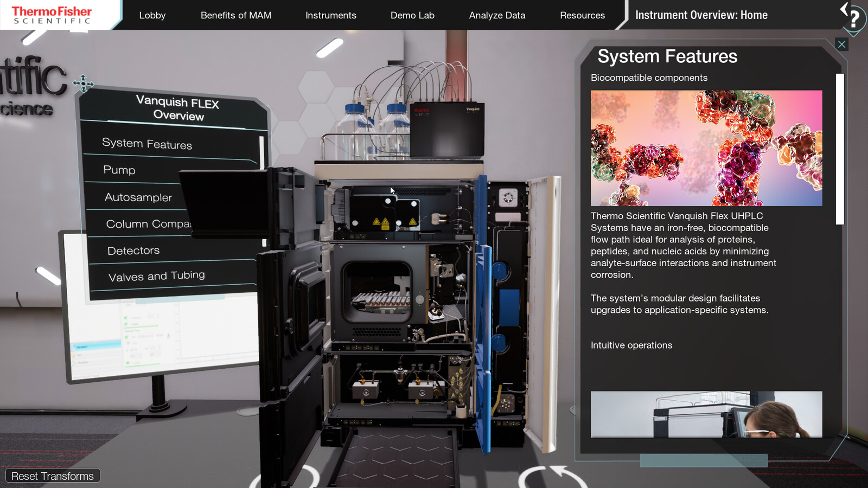Click the System Features panel scrollbar

(x=840, y=149)
